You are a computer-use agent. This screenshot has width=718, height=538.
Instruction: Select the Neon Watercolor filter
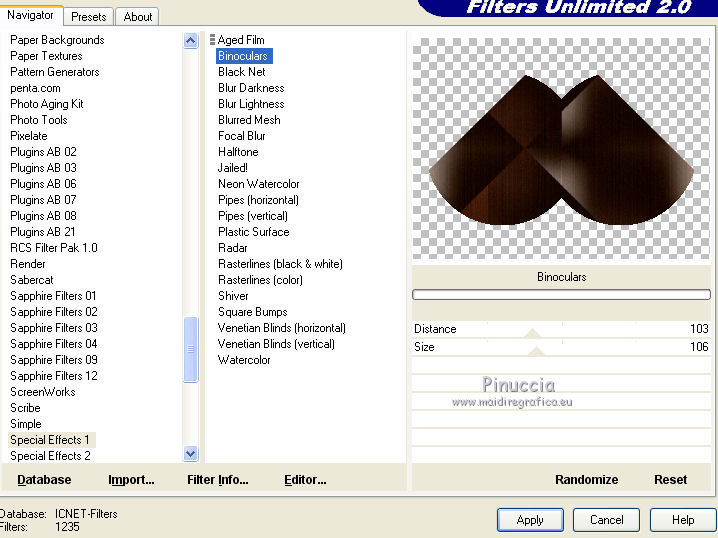point(259,184)
